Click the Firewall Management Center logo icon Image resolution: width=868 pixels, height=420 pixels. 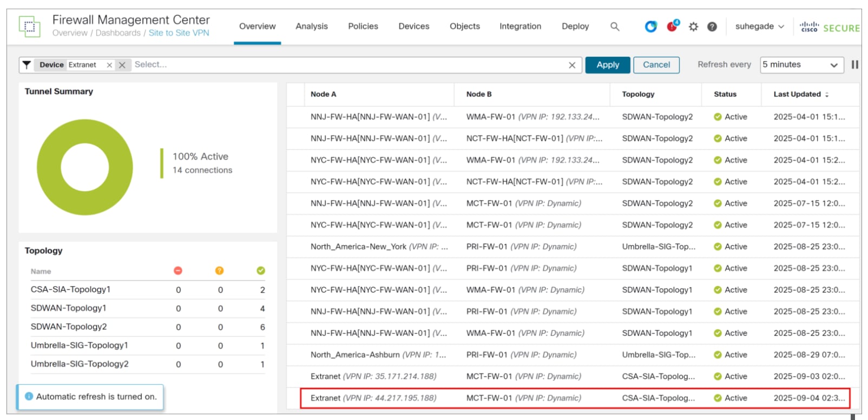29,26
